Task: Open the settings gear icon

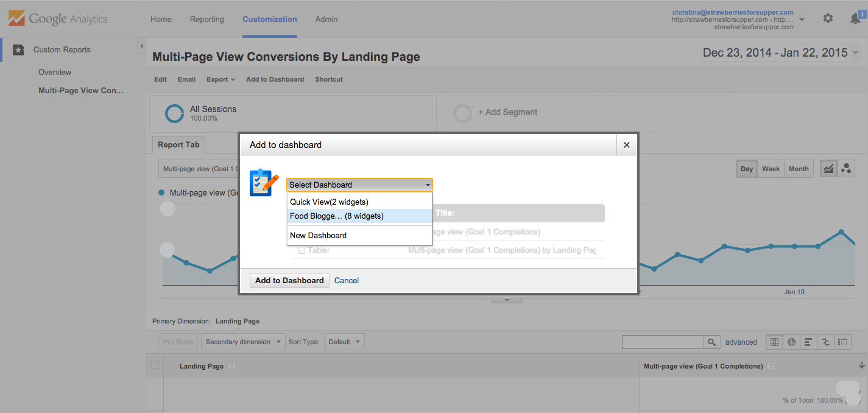Action: pos(828,19)
